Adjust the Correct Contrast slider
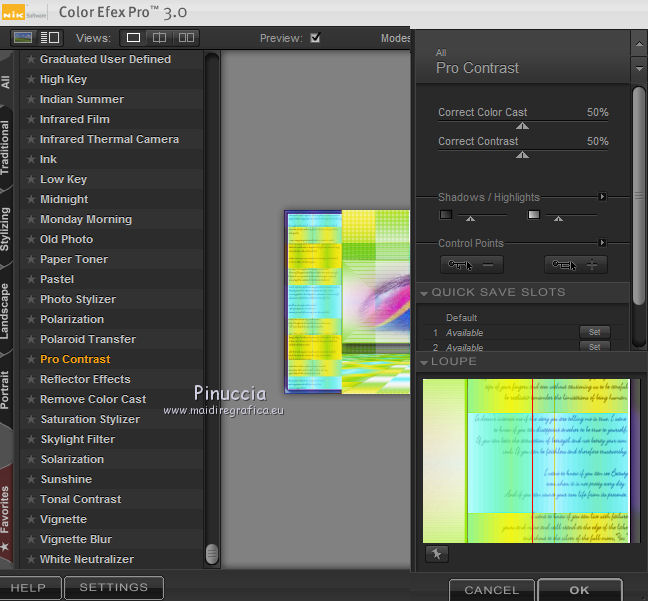Viewport: 648px width, 601px height. [522, 154]
